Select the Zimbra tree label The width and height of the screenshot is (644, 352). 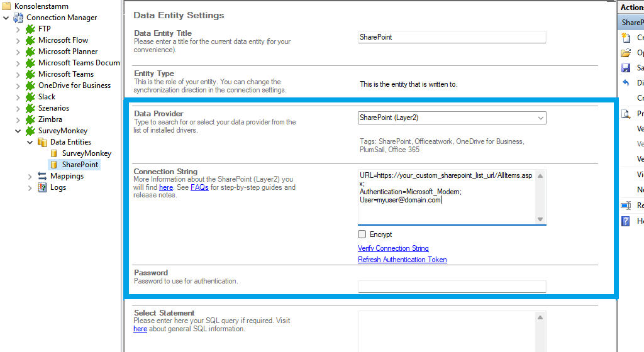[50, 119]
